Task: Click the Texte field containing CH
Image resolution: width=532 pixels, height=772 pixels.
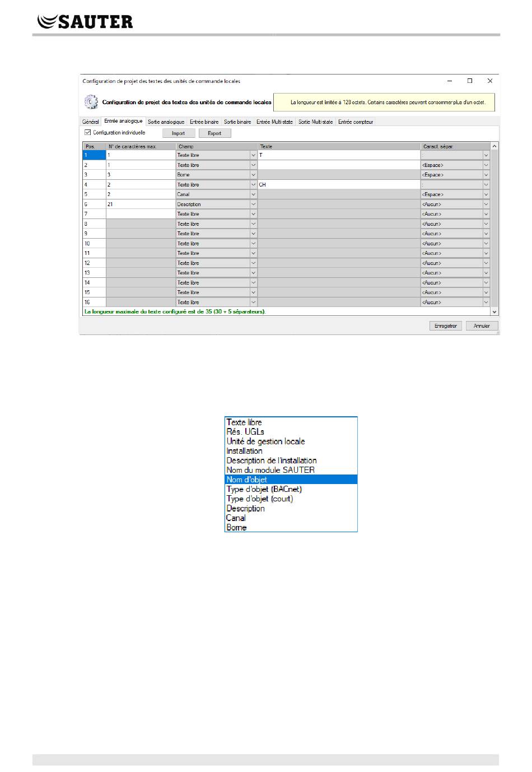Action: (338, 185)
